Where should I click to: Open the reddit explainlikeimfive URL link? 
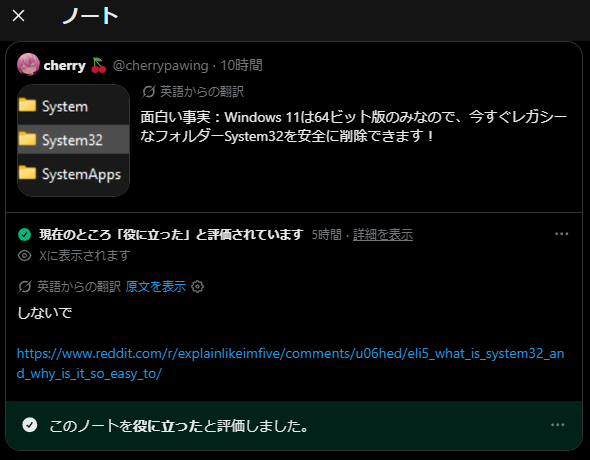(x=290, y=363)
